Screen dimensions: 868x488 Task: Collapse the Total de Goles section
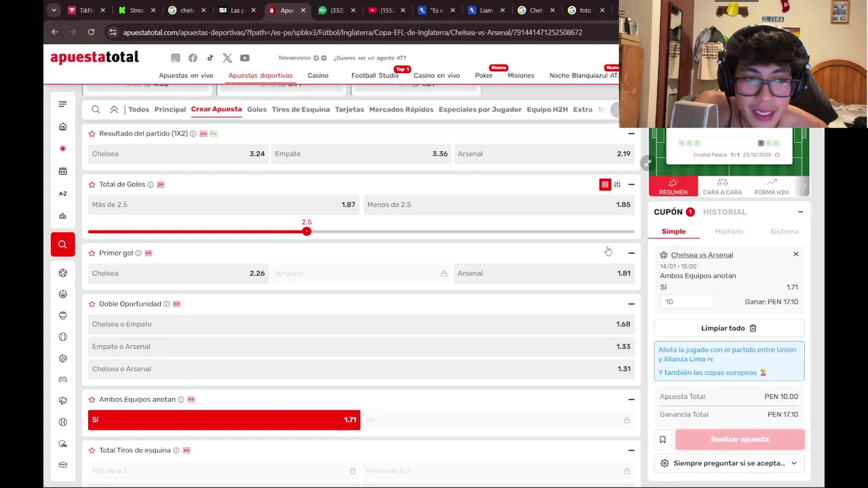coord(631,184)
